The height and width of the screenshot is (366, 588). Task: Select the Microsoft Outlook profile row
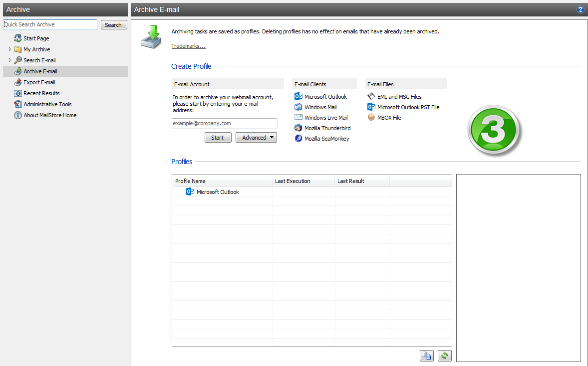coord(311,192)
